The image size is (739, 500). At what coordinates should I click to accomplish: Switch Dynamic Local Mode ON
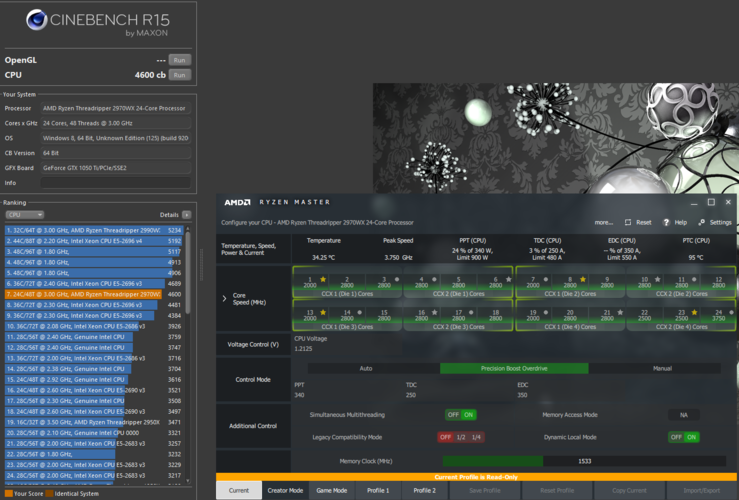[x=691, y=437]
